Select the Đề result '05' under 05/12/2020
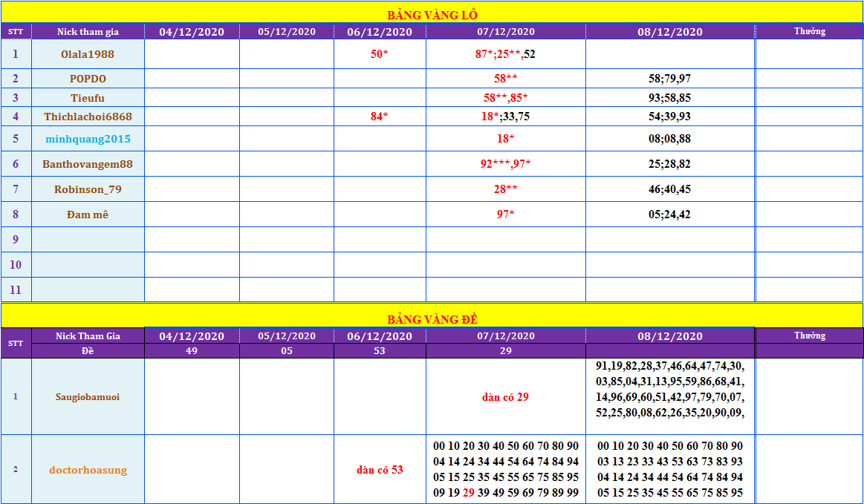864x504 pixels. click(x=287, y=351)
